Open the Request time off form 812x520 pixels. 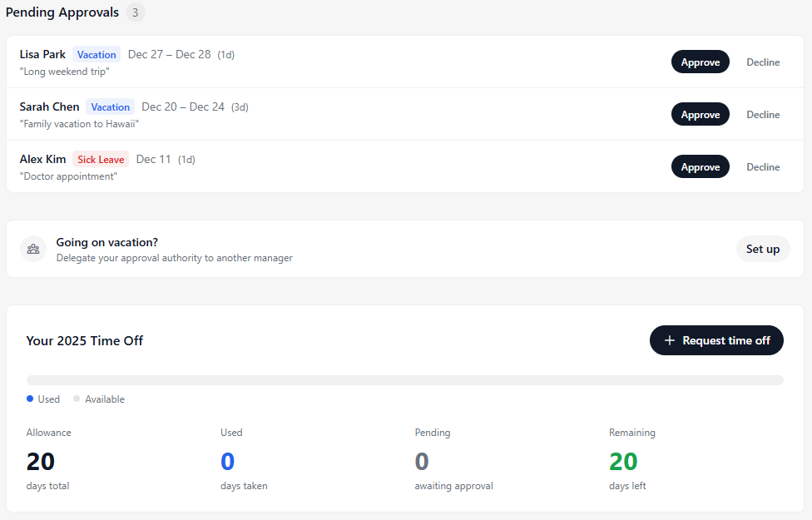click(716, 340)
